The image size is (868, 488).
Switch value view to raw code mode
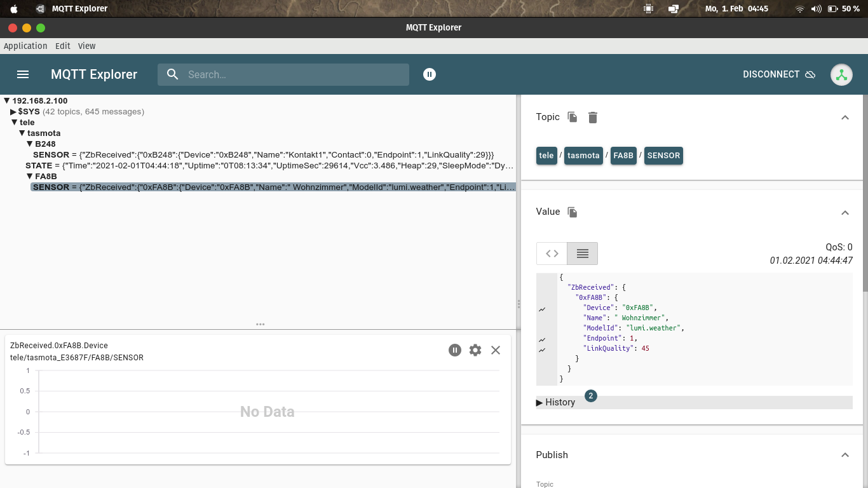[552, 254]
